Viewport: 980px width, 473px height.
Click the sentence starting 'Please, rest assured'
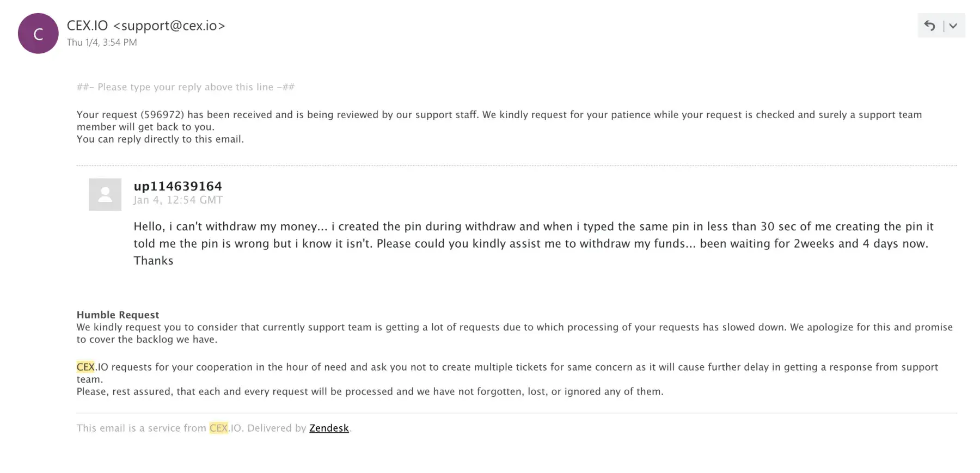tap(370, 391)
